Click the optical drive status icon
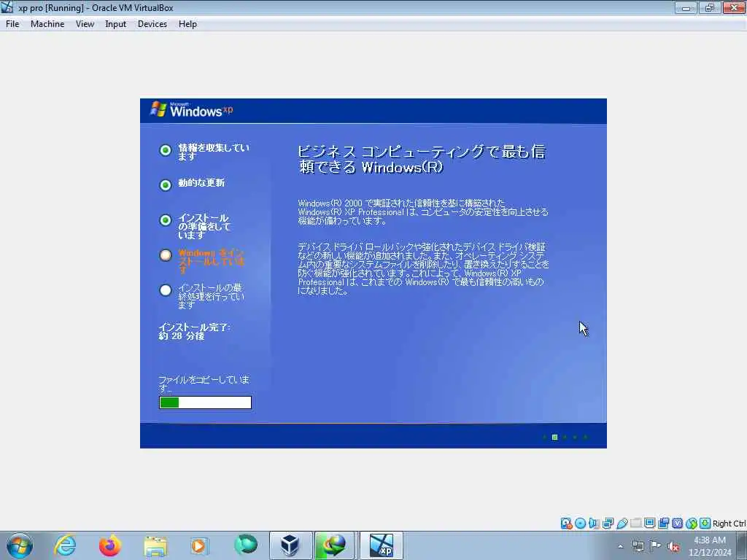This screenshot has height=560, width=747. pos(580,524)
